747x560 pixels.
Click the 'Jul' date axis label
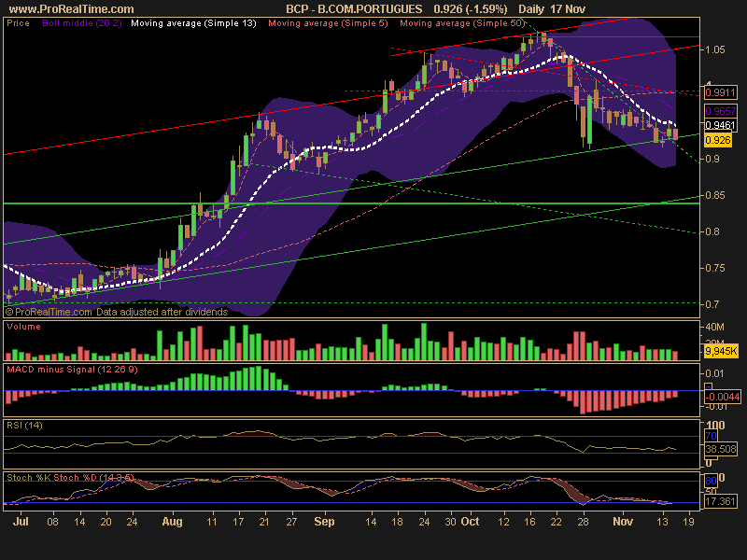tap(21, 522)
